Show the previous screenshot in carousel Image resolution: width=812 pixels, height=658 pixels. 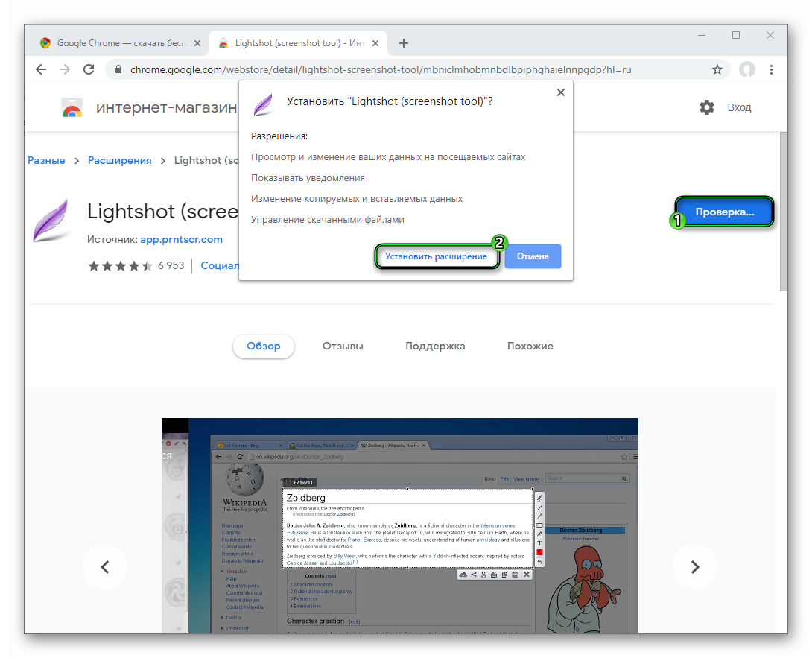105,567
